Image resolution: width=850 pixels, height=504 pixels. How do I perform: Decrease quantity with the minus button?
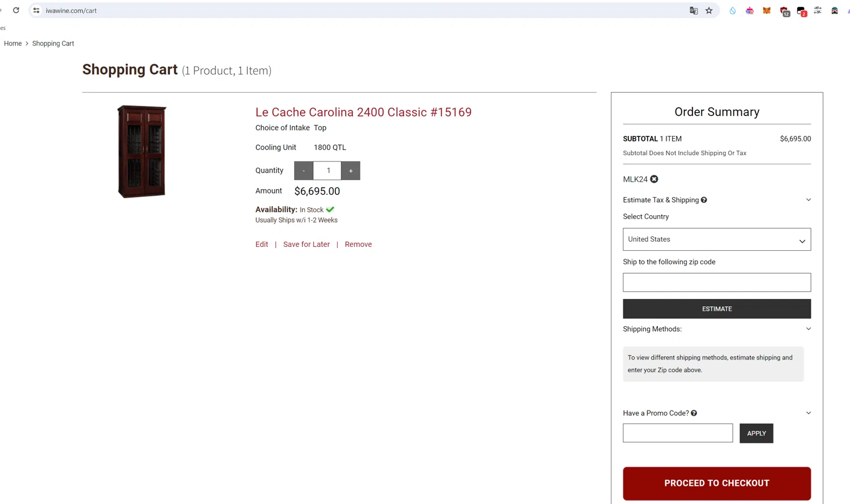304,170
